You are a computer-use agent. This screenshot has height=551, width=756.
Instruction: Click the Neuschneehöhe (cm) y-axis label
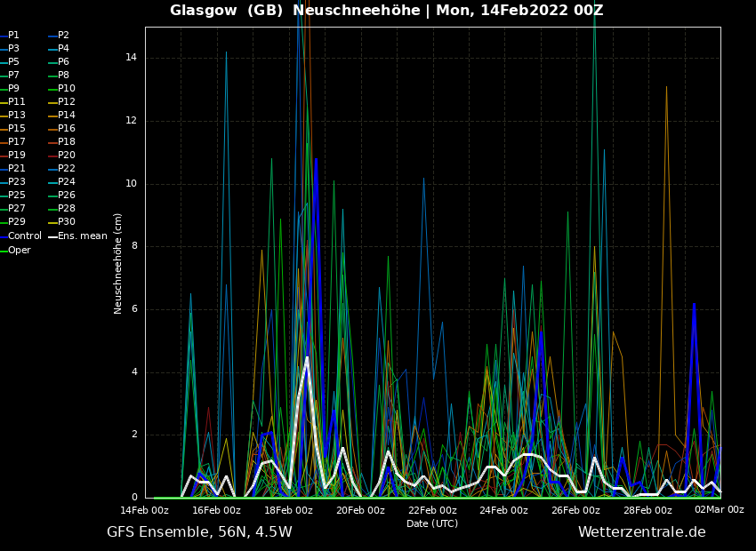(118, 263)
